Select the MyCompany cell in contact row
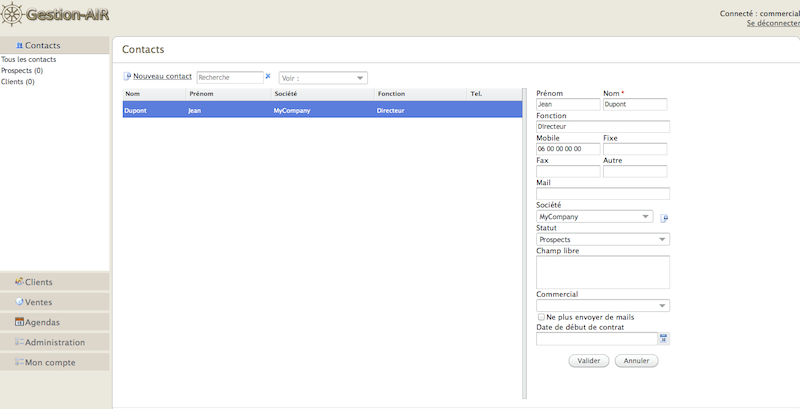The width and height of the screenshot is (800, 409). point(322,110)
